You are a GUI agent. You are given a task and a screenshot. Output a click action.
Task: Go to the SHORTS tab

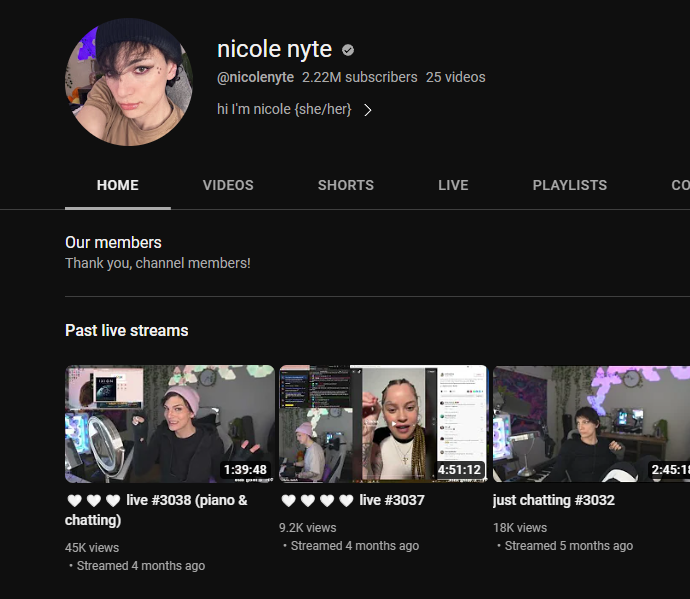pos(346,185)
